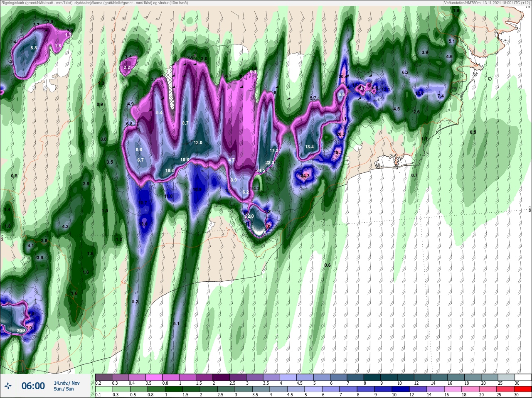Click the precipitation value 0.7
Viewport: 532px width, 398px height.
click(414, 175)
